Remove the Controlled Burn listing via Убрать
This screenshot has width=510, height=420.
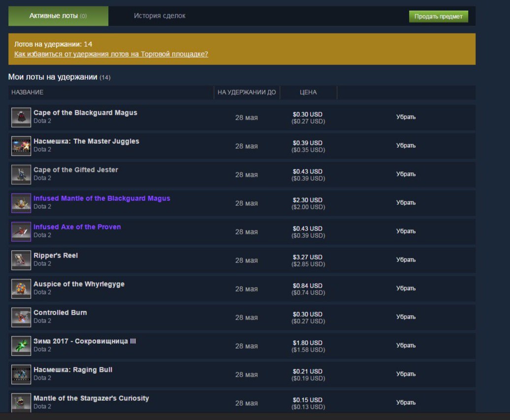406,317
